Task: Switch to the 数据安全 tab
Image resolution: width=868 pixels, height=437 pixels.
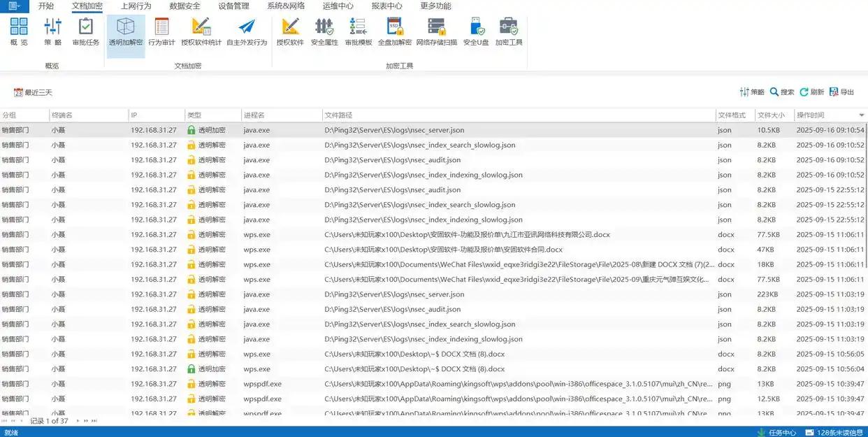Action: 185,6
